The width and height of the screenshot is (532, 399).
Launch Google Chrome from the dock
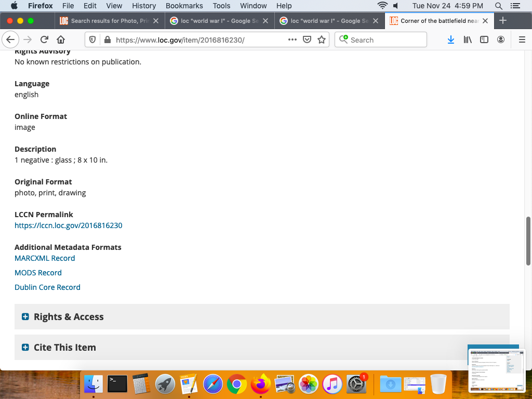236,384
